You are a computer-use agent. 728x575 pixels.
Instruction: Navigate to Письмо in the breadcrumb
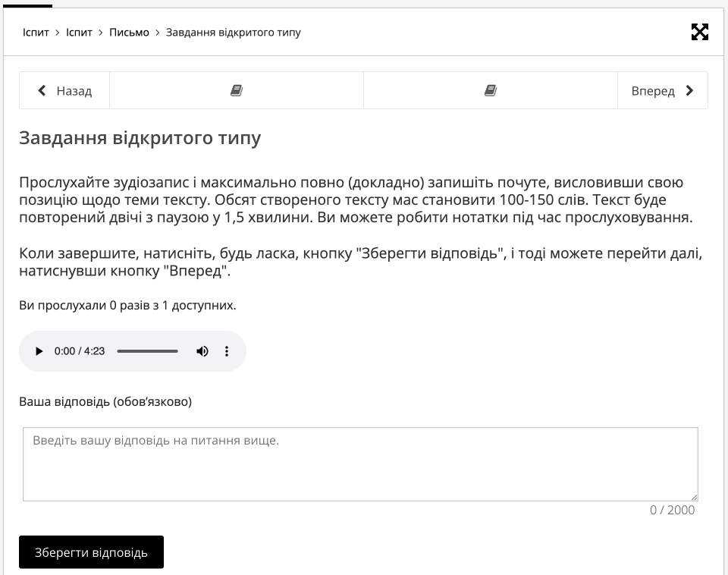[x=129, y=33]
